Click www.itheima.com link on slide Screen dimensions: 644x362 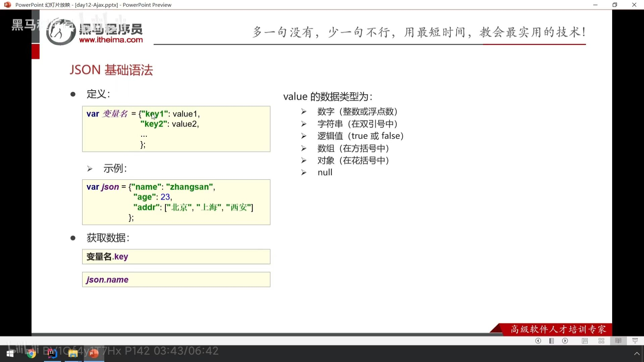click(x=111, y=40)
